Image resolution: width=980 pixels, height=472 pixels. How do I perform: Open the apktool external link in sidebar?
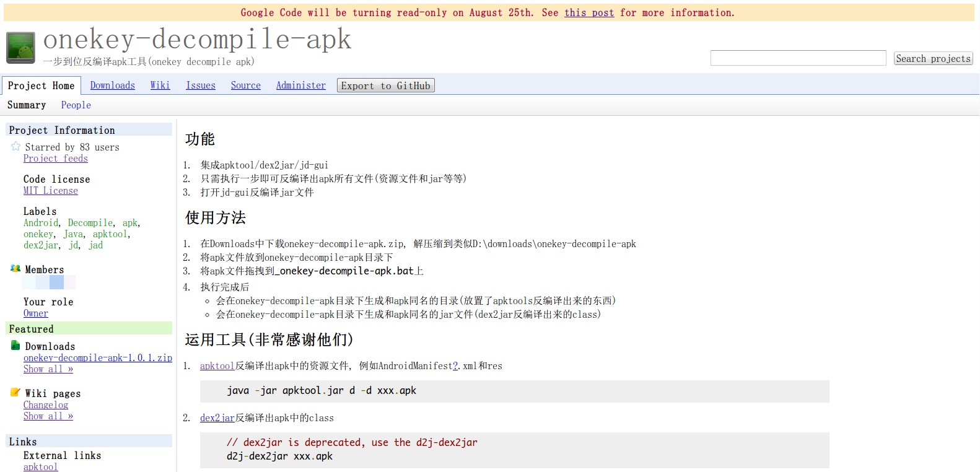pos(41,467)
